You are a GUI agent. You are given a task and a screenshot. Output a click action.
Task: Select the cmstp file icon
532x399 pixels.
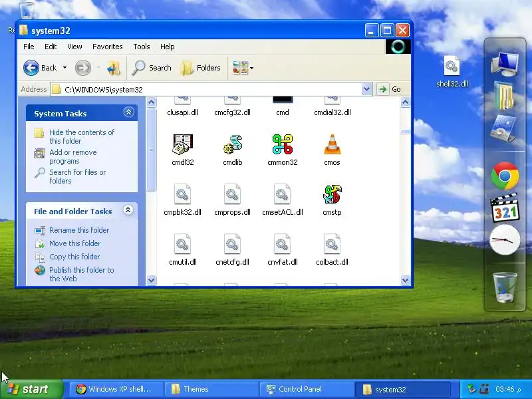[332, 194]
